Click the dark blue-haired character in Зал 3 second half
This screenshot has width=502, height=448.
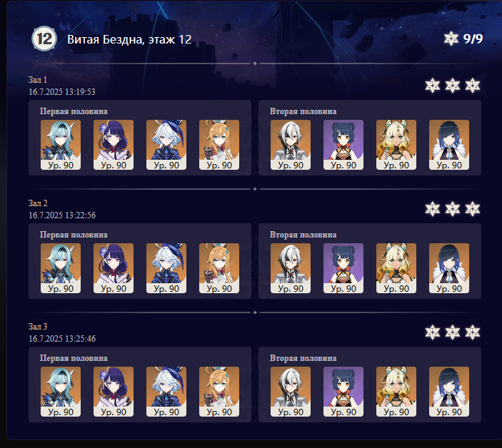pyautogui.click(x=449, y=392)
